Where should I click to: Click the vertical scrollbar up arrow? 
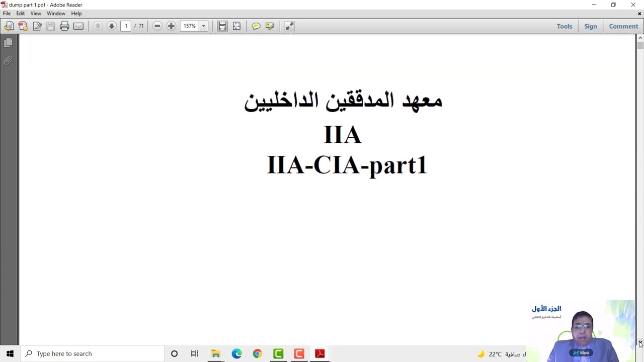click(x=640, y=38)
